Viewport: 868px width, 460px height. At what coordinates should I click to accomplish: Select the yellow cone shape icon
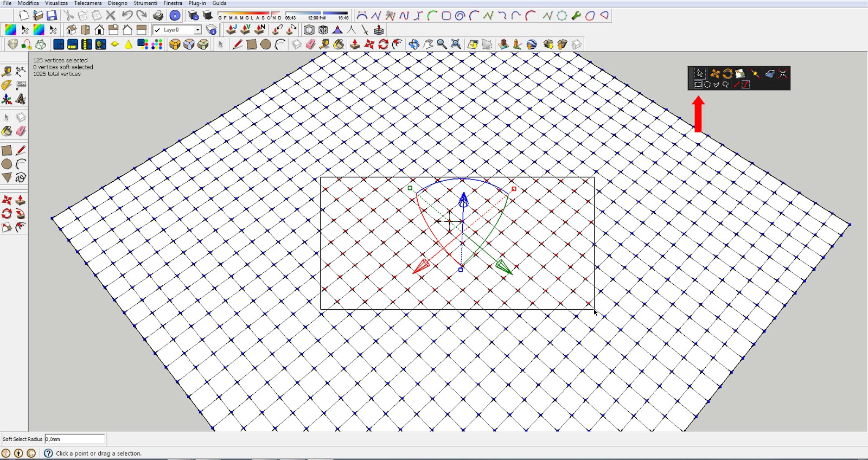click(x=129, y=44)
